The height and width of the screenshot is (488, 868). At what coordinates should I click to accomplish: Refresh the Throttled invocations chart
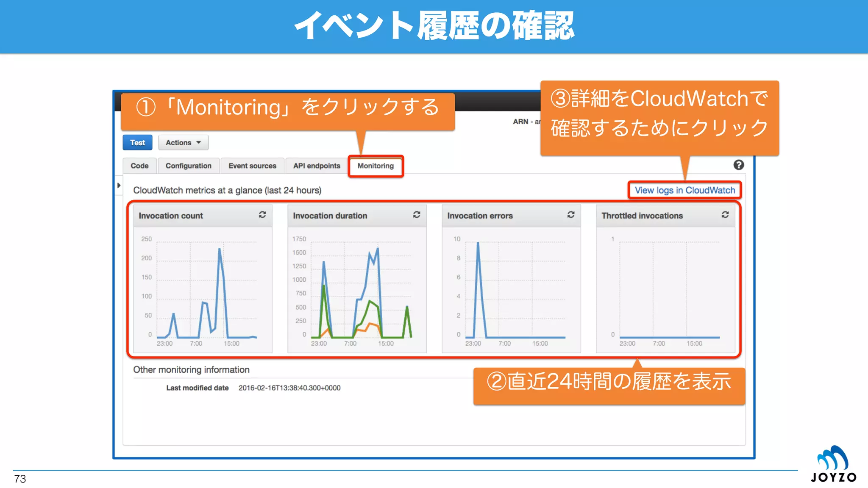point(725,215)
